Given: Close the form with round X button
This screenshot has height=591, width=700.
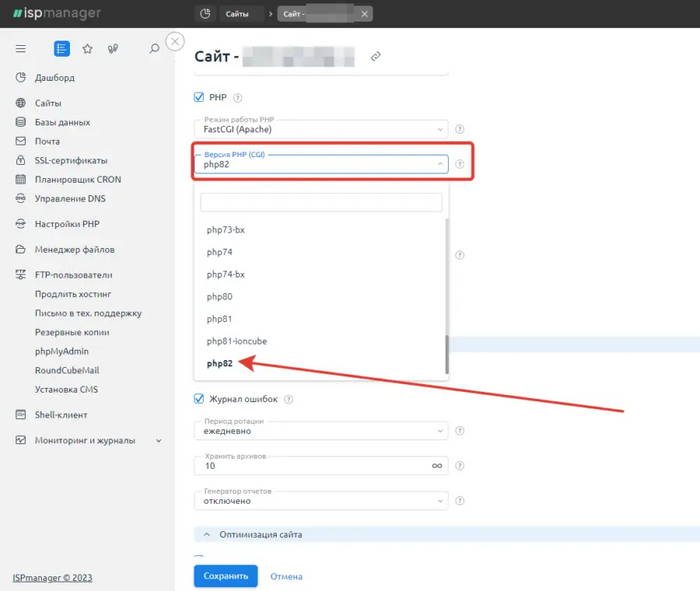Looking at the screenshot, I should point(175,41).
